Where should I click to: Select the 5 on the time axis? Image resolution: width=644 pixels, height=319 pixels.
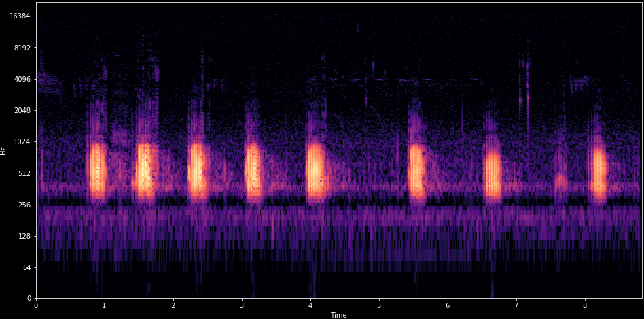click(x=379, y=306)
